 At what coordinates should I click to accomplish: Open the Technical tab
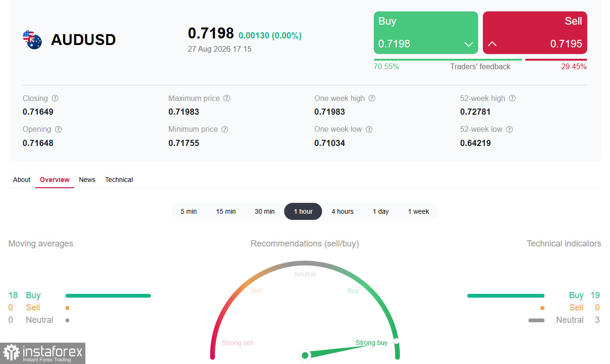[119, 180]
